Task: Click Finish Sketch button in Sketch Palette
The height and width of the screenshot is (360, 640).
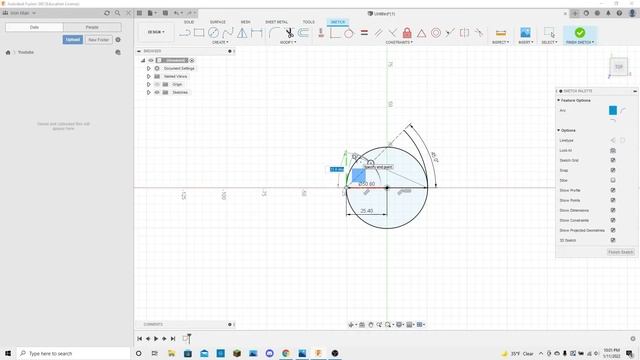Action: [620, 252]
